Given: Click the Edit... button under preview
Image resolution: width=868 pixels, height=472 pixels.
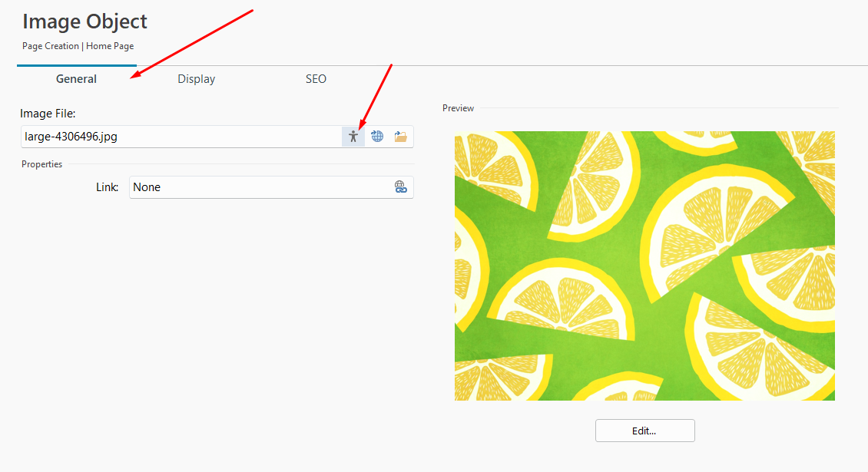Looking at the screenshot, I should (x=645, y=431).
